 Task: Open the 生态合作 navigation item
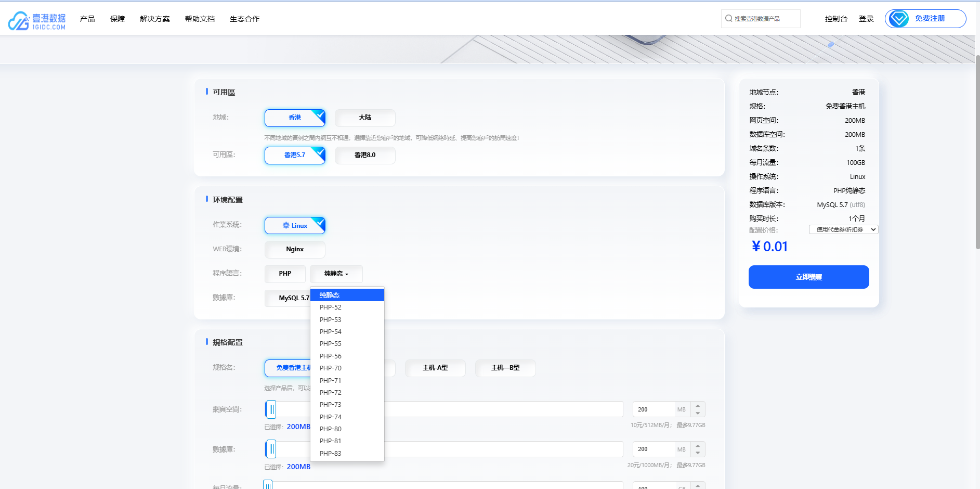click(x=244, y=19)
